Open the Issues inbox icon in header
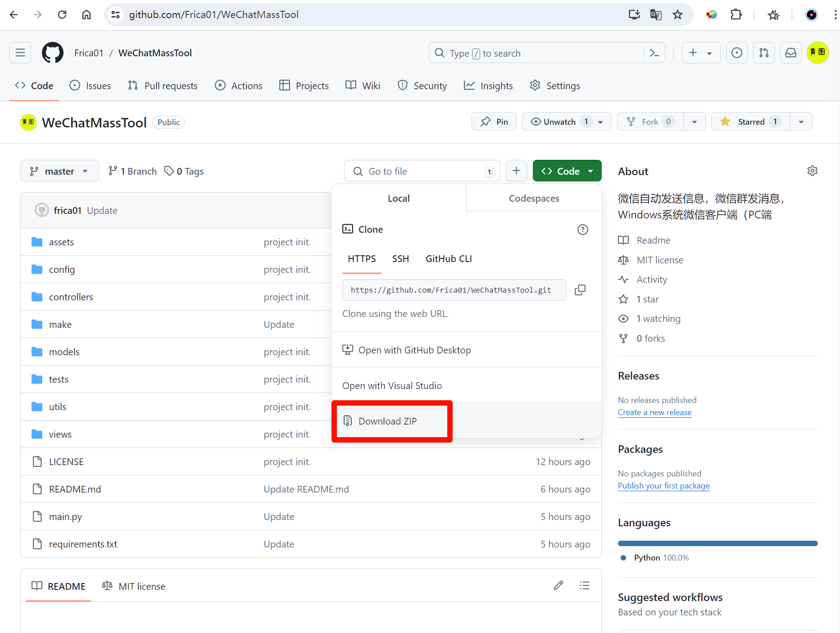 (x=737, y=53)
